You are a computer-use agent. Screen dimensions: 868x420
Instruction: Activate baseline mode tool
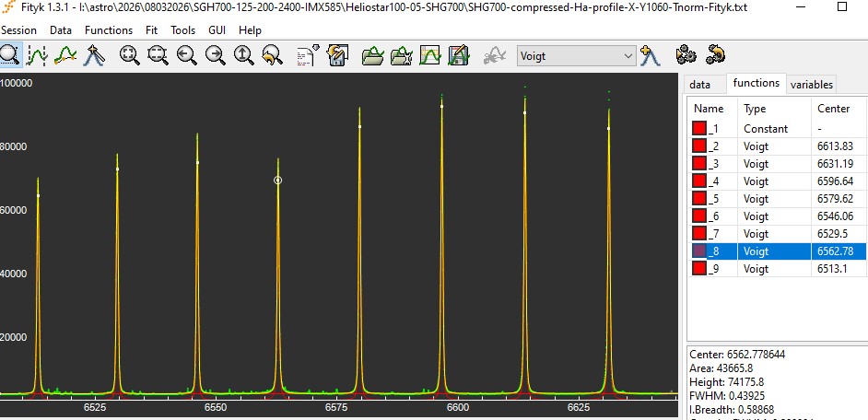65,55
